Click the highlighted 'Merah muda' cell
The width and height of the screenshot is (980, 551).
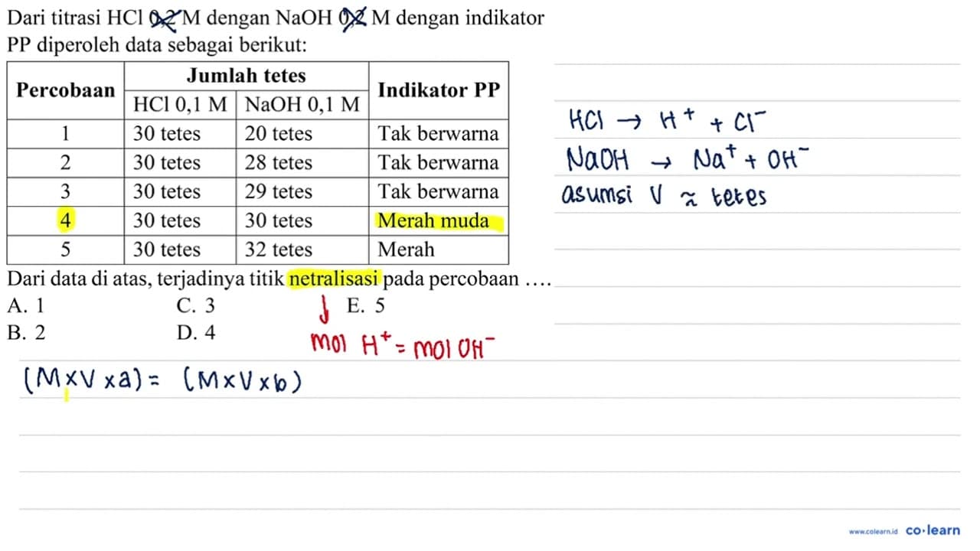point(439,221)
